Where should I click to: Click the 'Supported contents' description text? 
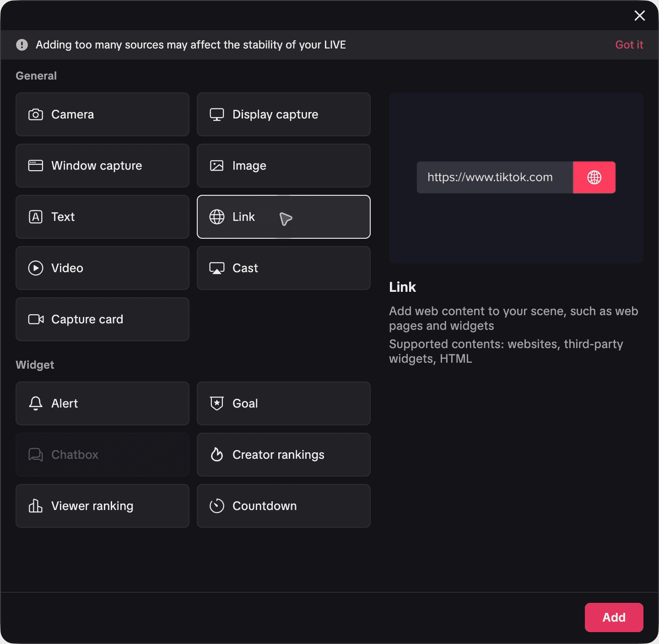click(x=506, y=351)
